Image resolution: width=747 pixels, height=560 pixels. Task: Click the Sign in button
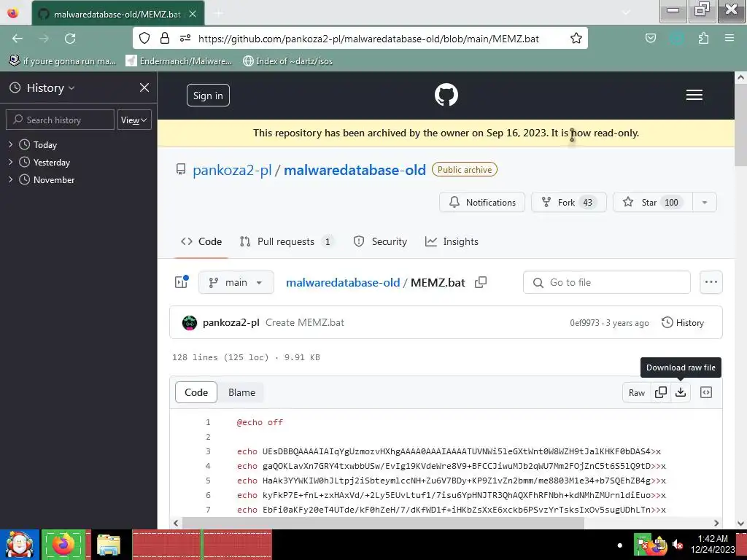click(208, 96)
